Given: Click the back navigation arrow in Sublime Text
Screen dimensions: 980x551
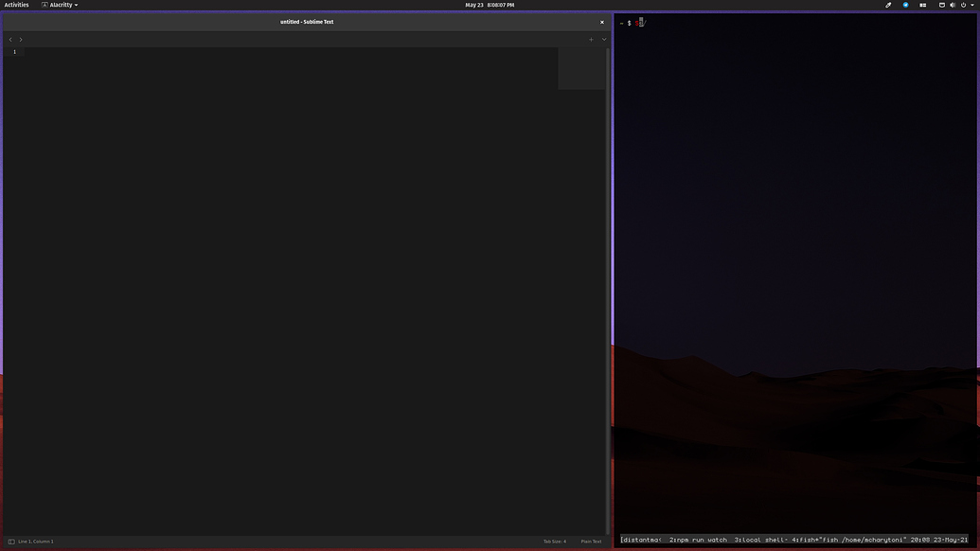Looking at the screenshot, I should [x=10, y=40].
